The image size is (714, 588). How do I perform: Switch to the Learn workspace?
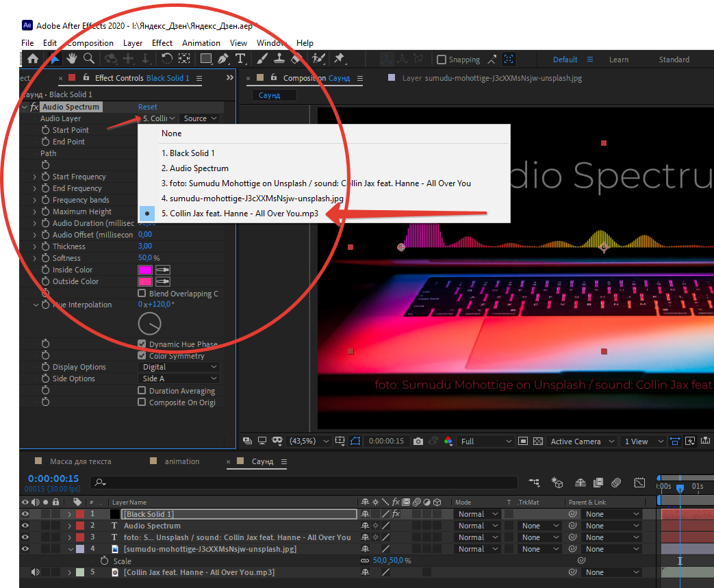618,60
